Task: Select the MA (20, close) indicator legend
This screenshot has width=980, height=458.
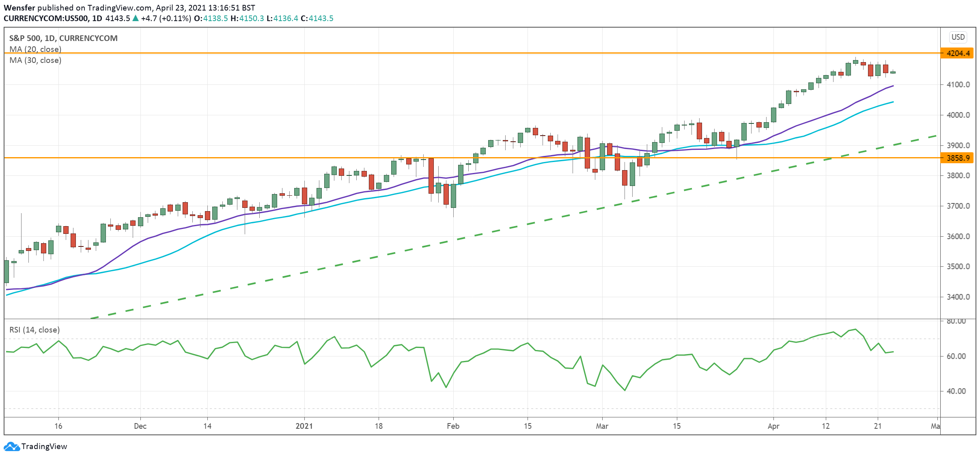Action: [x=35, y=49]
